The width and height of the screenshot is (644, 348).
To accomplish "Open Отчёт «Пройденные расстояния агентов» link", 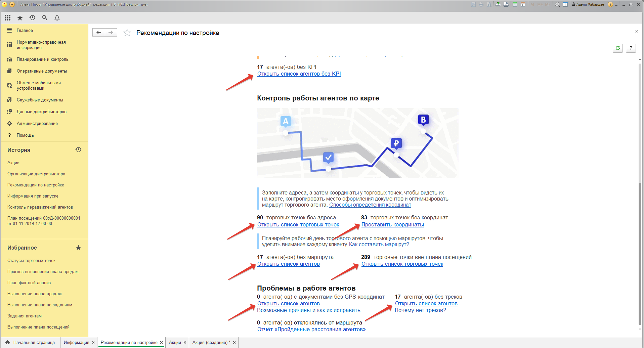I will click(311, 329).
